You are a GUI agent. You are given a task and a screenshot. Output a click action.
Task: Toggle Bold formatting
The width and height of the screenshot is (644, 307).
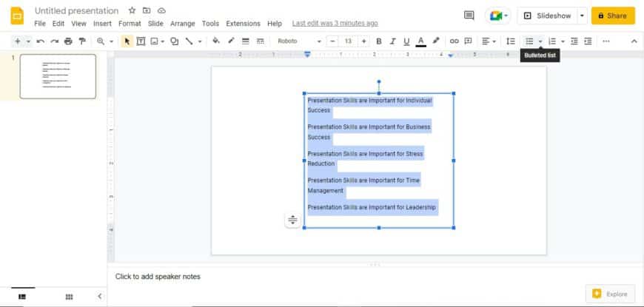pos(379,41)
